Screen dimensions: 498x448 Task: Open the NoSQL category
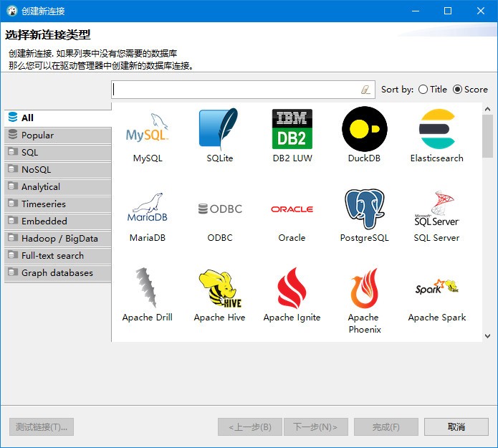click(x=58, y=170)
